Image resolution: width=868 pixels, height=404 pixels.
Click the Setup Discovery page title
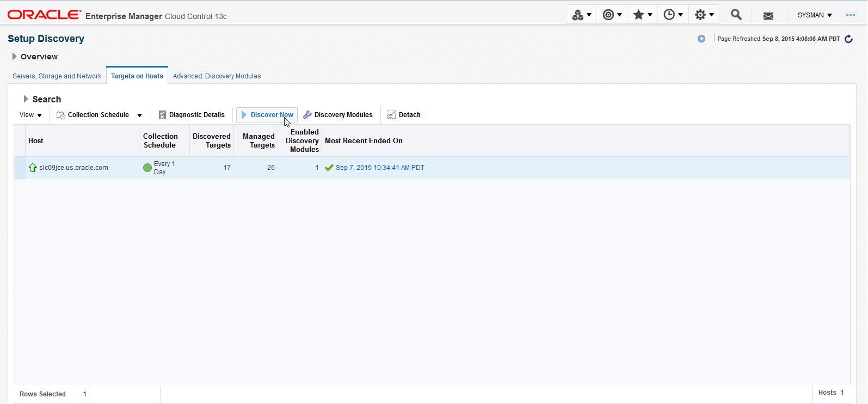coord(46,39)
